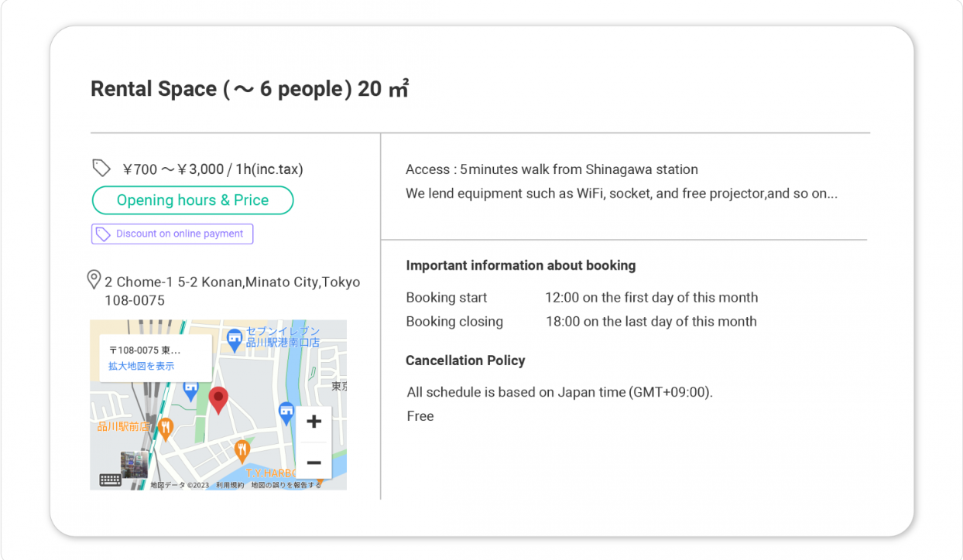Click the 〒108-0075 address in map popup
Viewport: 963px width, 560px height.
coord(145,350)
